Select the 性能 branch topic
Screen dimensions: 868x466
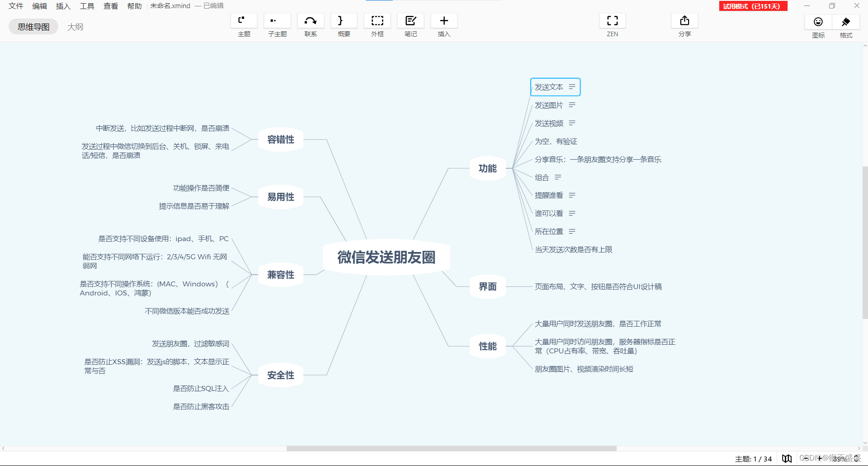pos(487,346)
